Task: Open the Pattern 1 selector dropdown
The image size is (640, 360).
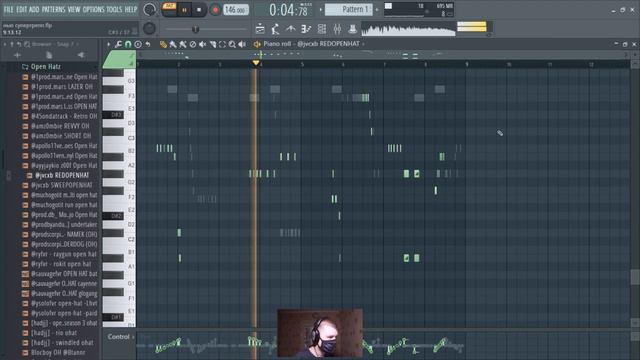Action: (x=349, y=9)
